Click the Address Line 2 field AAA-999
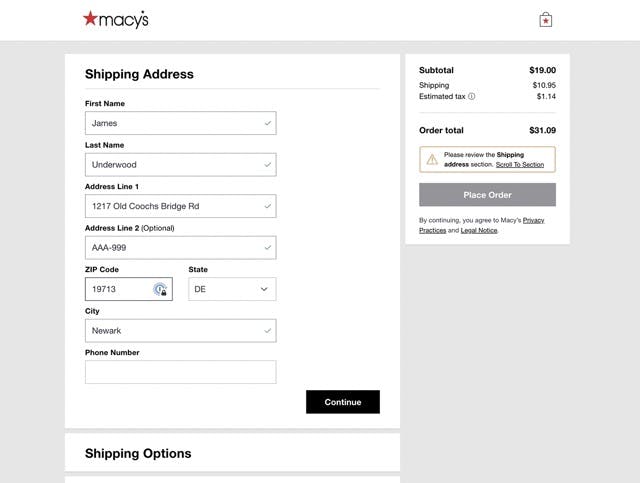This screenshot has width=640, height=483. (x=180, y=247)
